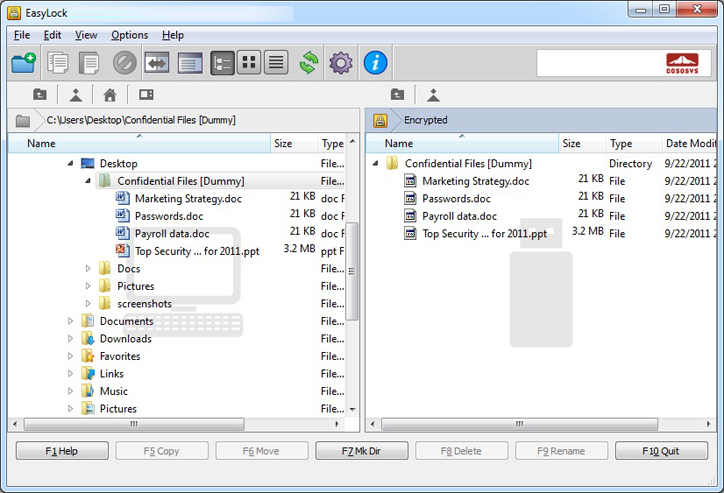
Task: Select the list view mode icon
Action: 276,63
